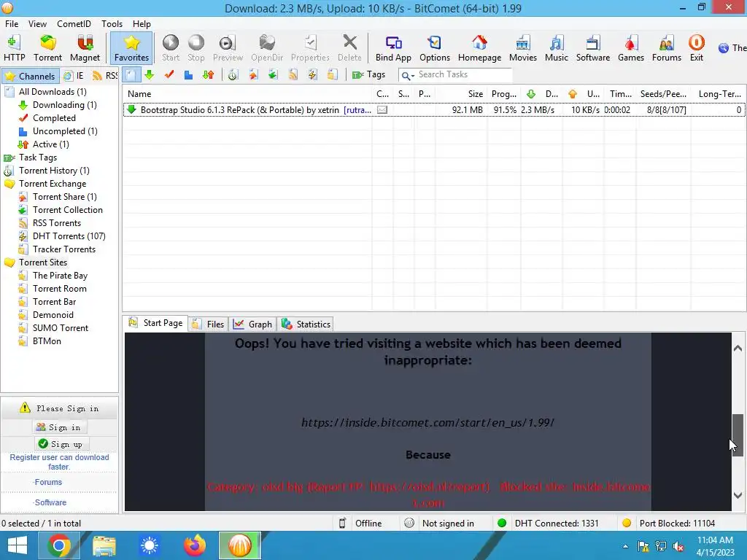Select the Completed category
The image size is (747, 560).
pyautogui.click(x=54, y=118)
